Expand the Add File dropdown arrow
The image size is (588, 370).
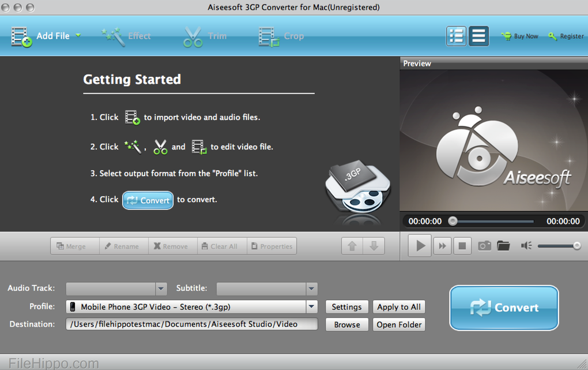tap(78, 35)
